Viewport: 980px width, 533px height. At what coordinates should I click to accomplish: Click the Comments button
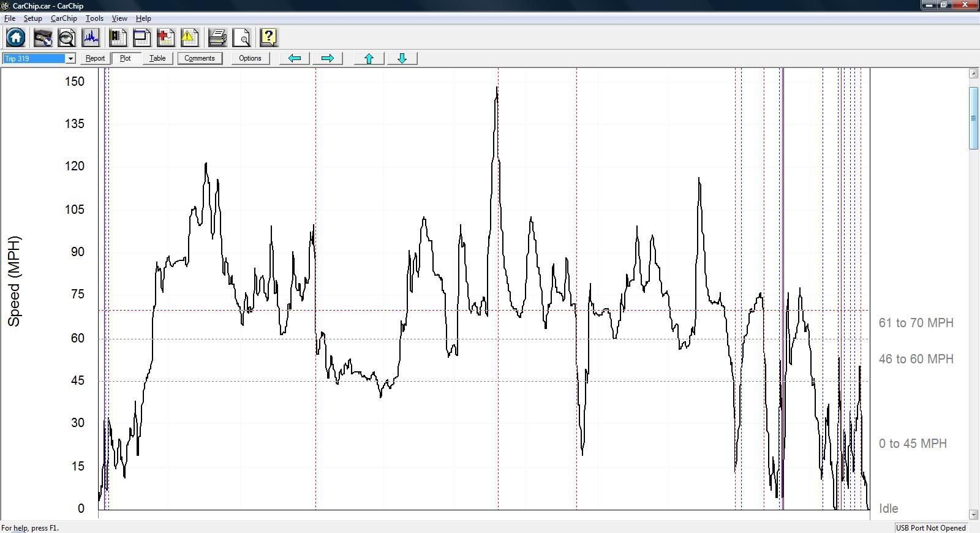tap(200, 58)
